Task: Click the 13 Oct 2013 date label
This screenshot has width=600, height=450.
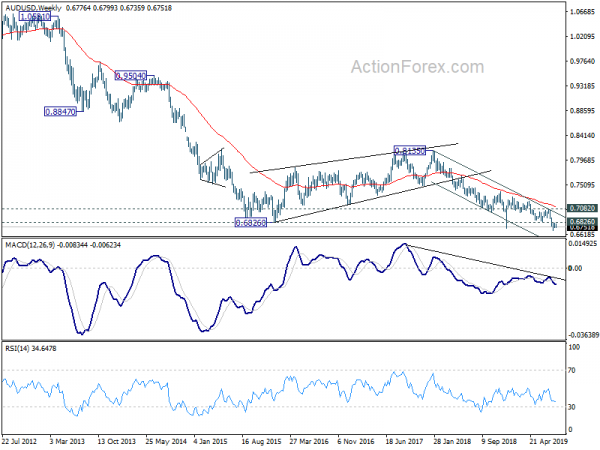Action: click(x=116, y=441)
